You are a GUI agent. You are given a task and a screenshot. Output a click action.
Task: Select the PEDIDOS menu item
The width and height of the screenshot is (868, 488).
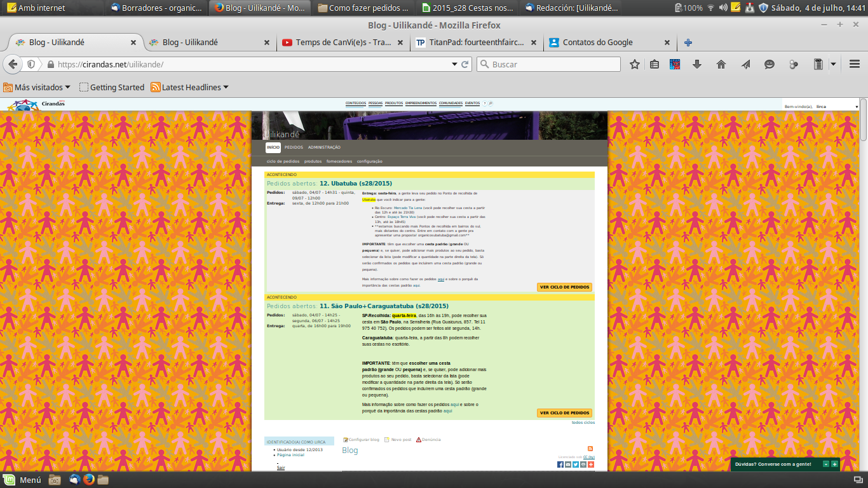tap(294, 147)
